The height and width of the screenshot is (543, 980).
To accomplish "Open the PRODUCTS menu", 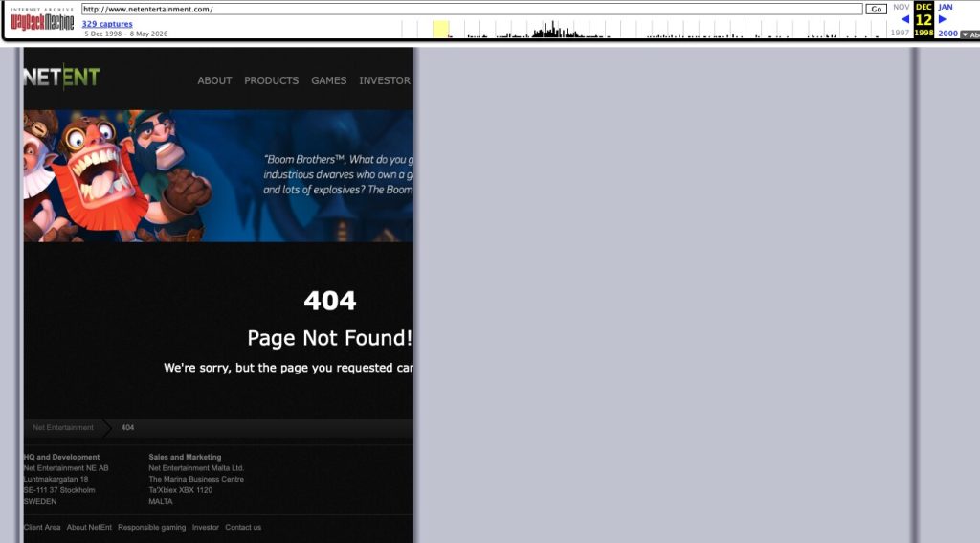I will (x=271, y=80).
